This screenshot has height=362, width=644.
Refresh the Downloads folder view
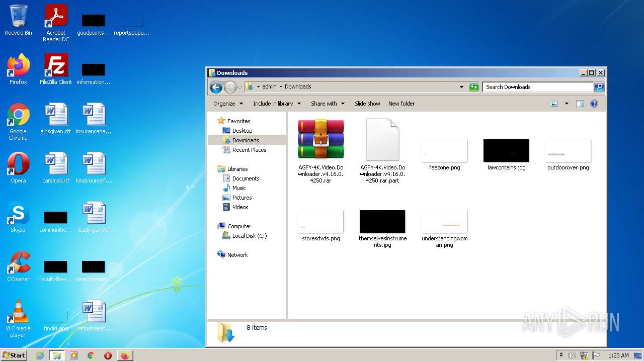tap(473, 87)
